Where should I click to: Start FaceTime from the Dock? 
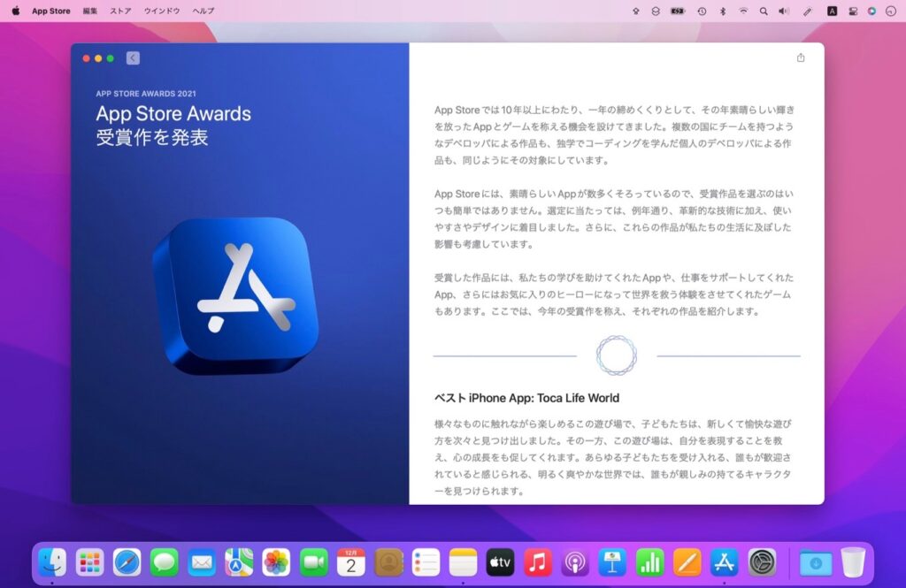pyautogui.click(x=314, y=563)
